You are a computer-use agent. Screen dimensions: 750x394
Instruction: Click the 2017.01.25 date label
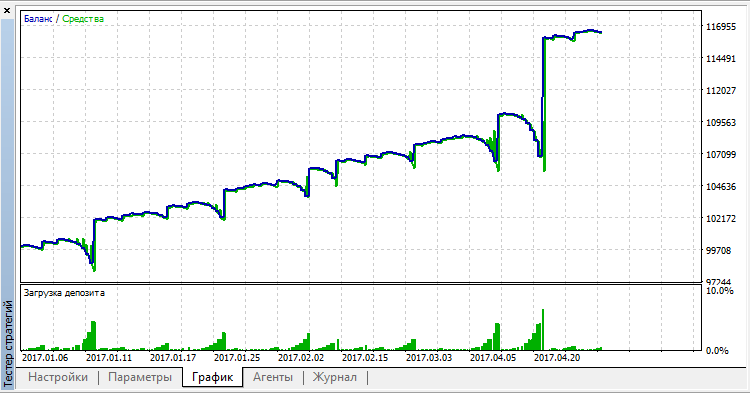point(237,358)
